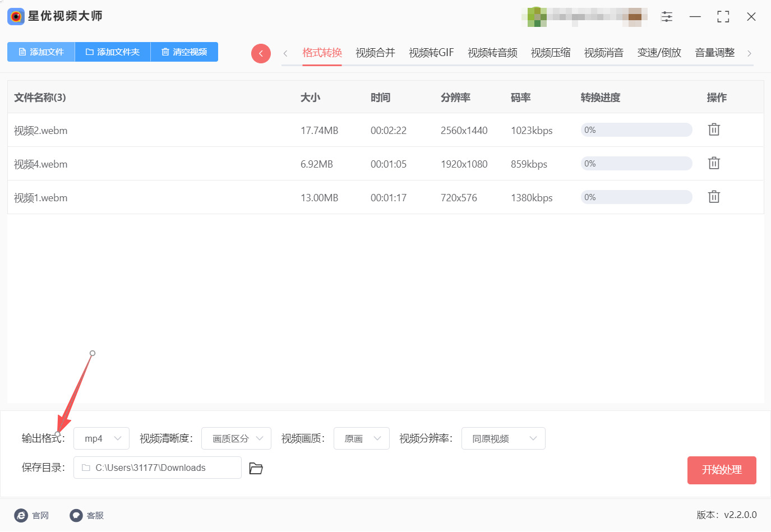Image resolution: width=771 pixels, height=532 pixels.
Task: Click the 1920x1080 resolution value
Action: click(x=464, y=164)
